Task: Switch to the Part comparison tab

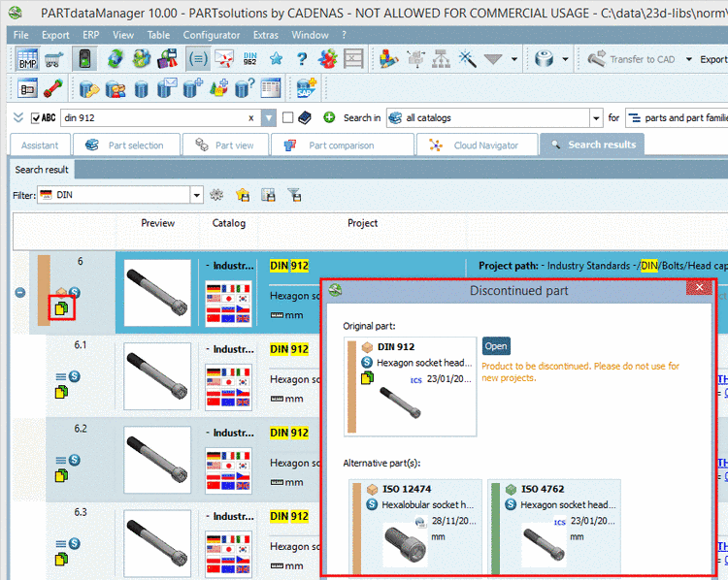Action: (x=343, y=145)
